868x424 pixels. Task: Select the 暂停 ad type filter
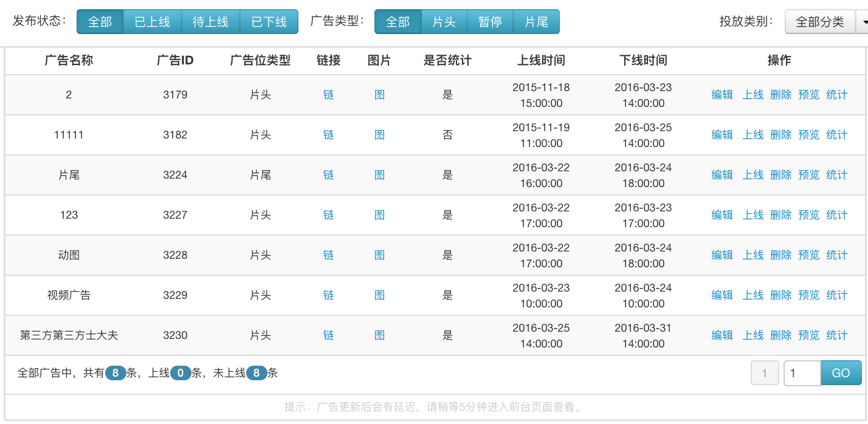coord(490,22)
